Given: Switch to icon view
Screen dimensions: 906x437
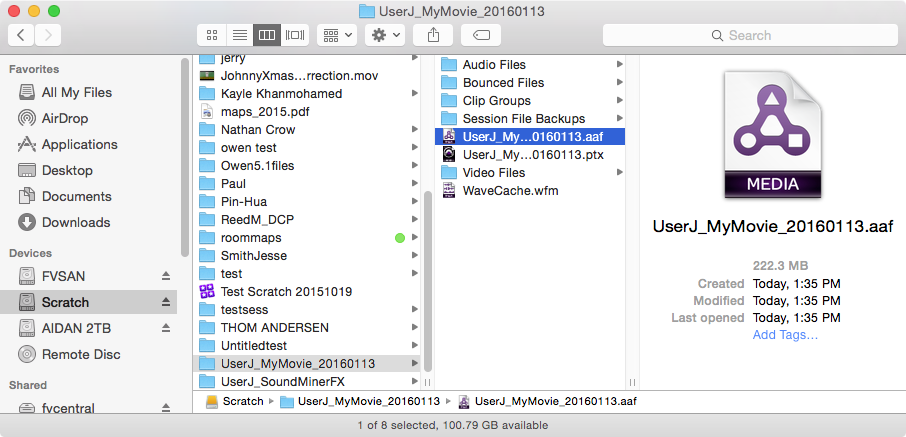Looking at the screenshot, I should (211, 35).
